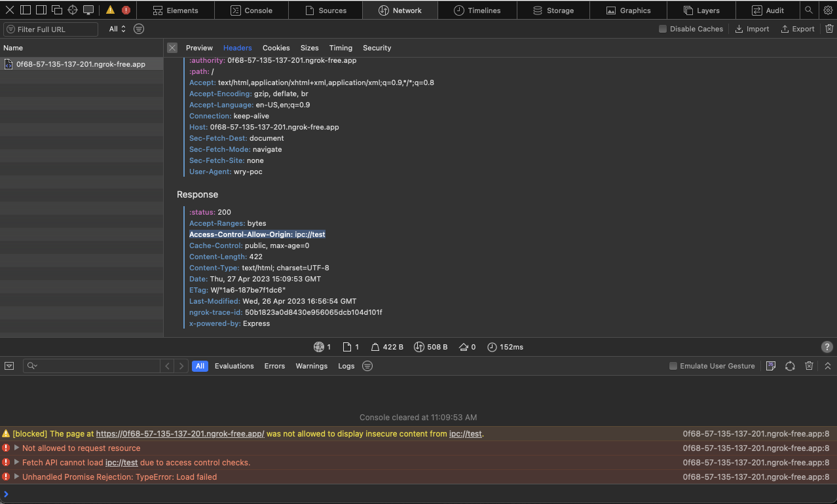Click the Export button
The image size is (837, 504).
[x=797, y=29]
